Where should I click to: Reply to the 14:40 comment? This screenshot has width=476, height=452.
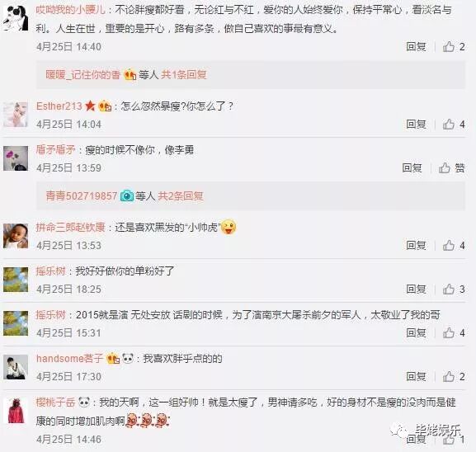pyautogui.click(x=416, y=47)
